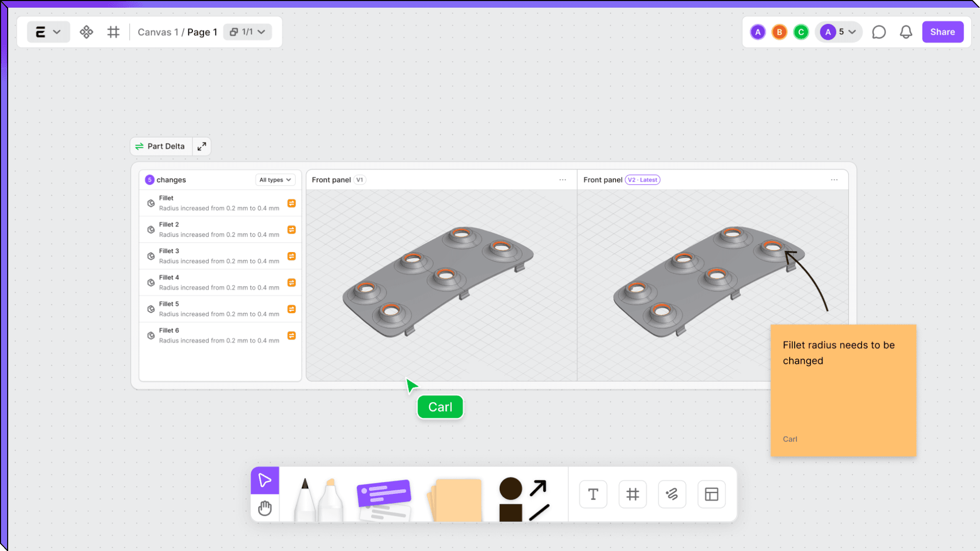The height and width of the screenshot is (551, 980).
Task: Expand the 5 collaborators dropdown
Action: tap(839, 32)
